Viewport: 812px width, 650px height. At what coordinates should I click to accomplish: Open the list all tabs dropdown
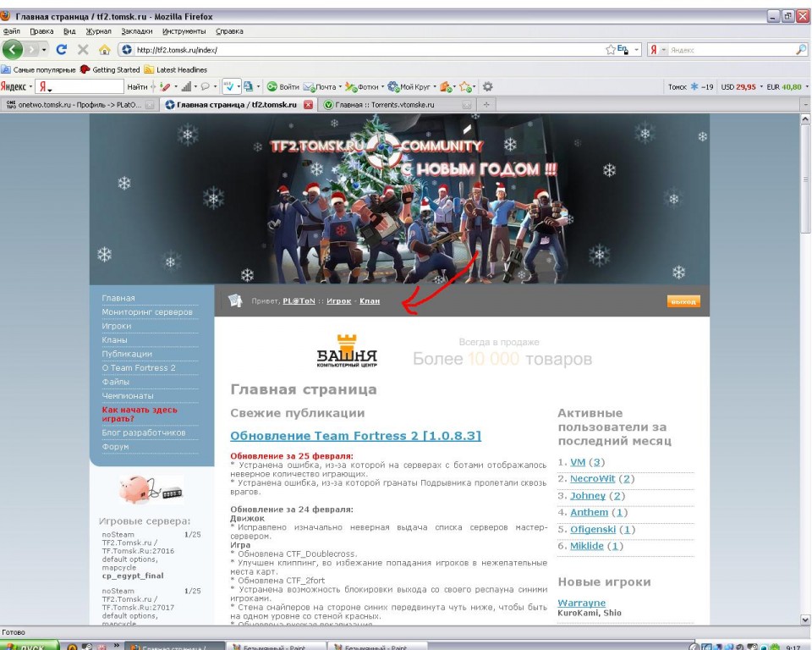(x=805, y=105)
